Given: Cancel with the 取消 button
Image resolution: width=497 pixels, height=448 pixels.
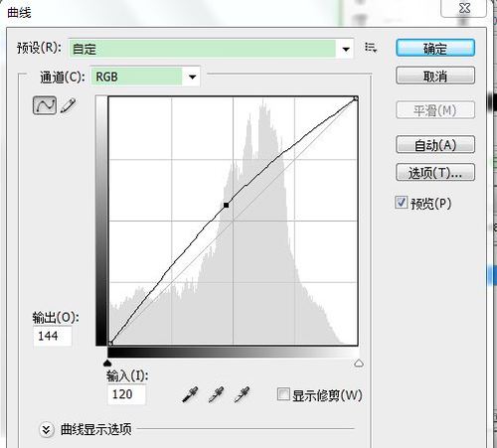Looking at the screenshot, I should pos(435,75).
